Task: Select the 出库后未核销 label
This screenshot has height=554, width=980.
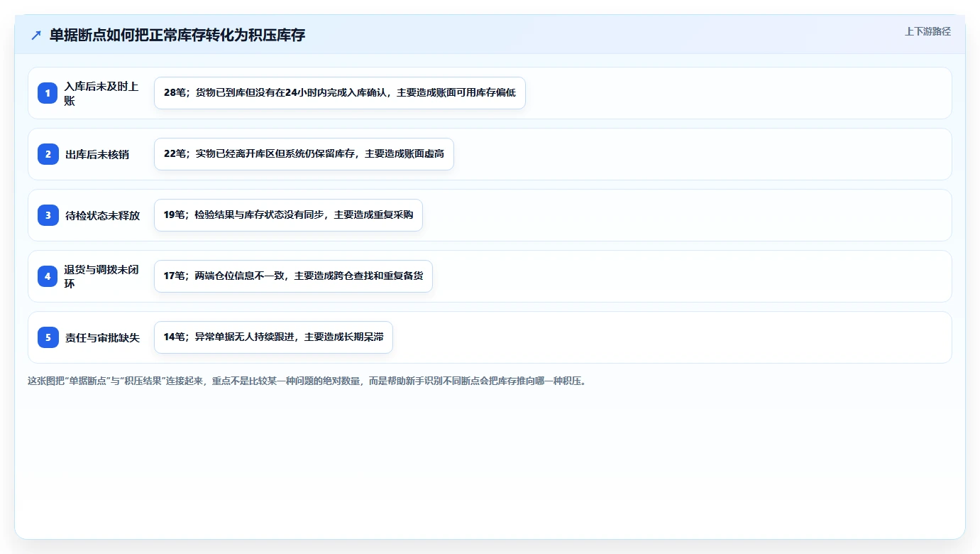Action: pos(97,154)
